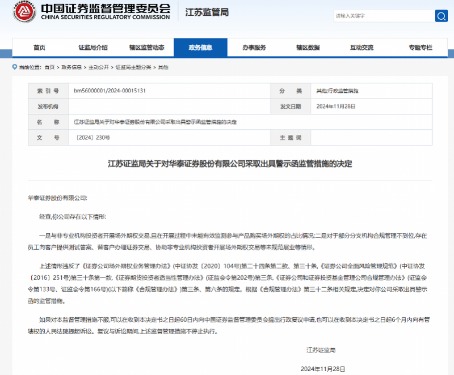Click the 发布机构 label cell
The height and width of the screenshot is (375, 454).
pyautogui.click(x=48, y=106)
